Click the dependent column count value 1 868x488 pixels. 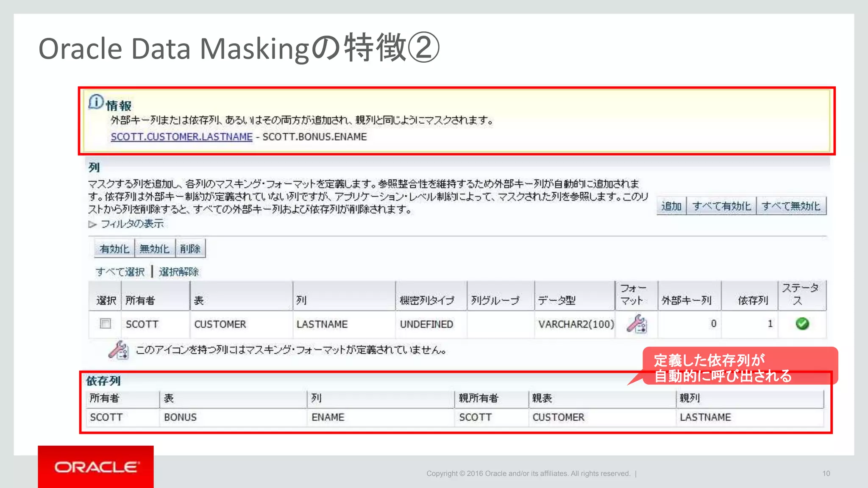(770, 324)
